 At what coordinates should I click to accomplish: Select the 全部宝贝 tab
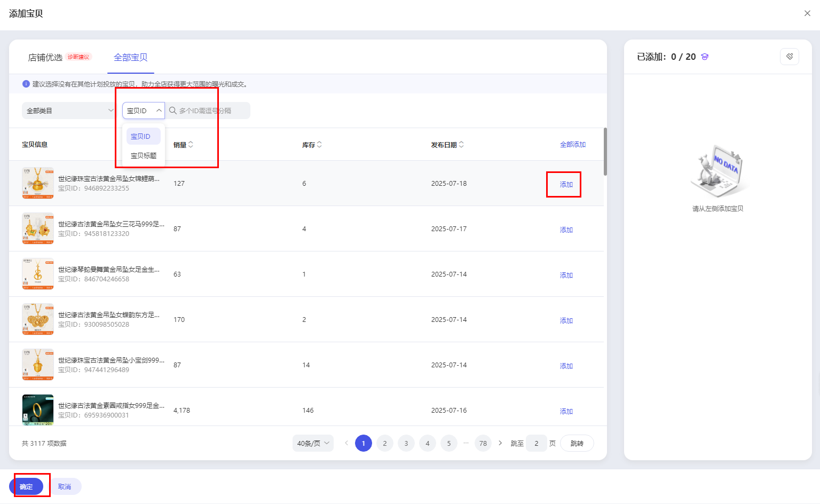tap(131, 57)
